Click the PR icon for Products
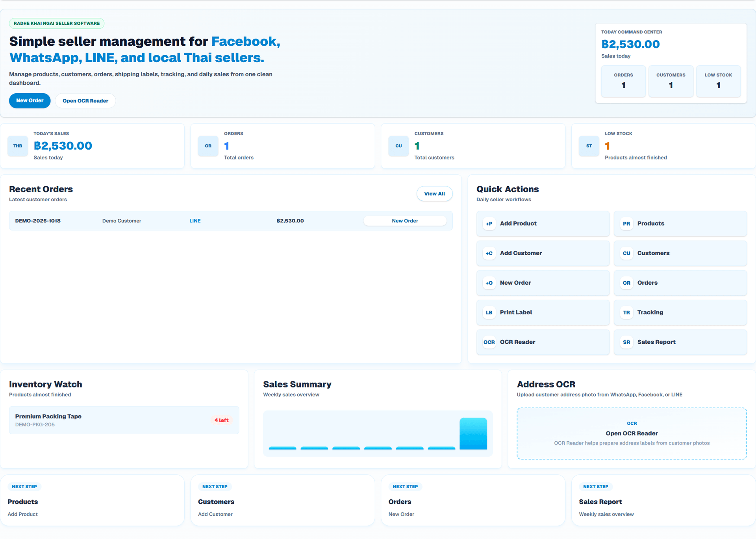 click(x=626, y=224)
